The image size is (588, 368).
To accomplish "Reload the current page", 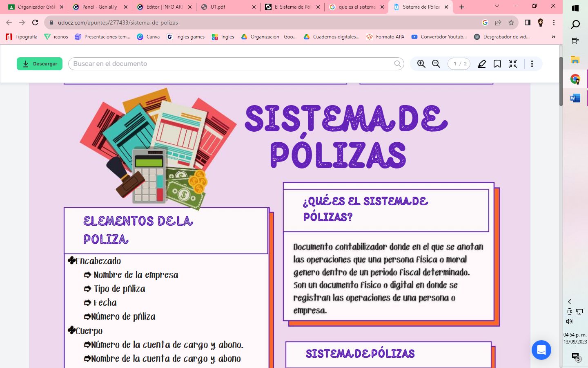I will pos(35,22).
